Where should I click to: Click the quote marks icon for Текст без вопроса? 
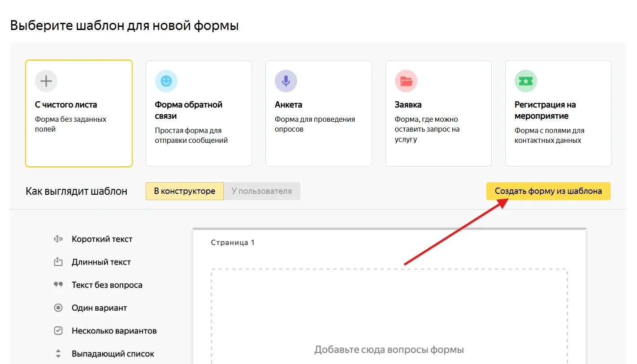click(58, 285)
